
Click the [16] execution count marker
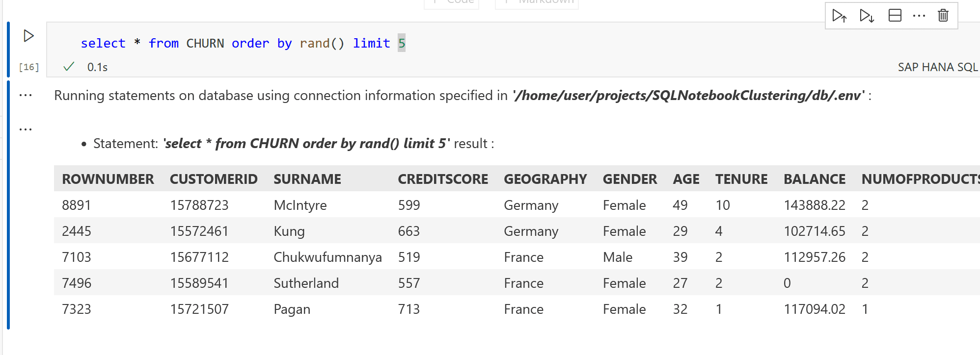coord(28,67)
